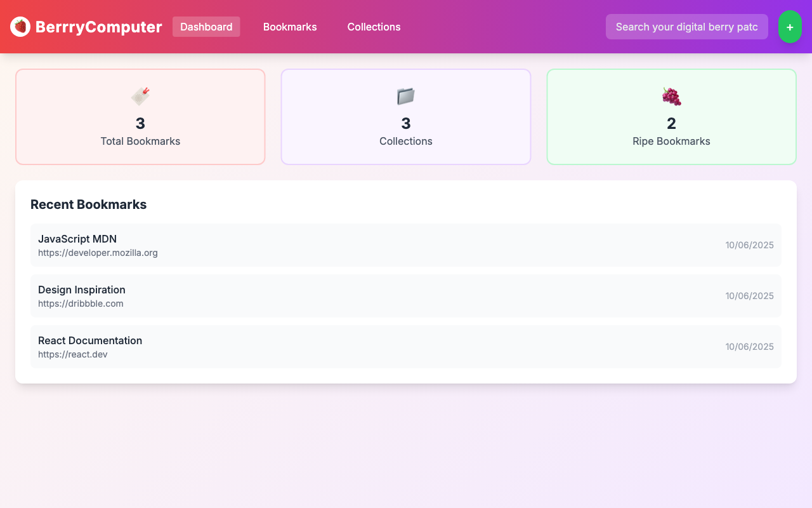Click the green plus icon
This screenshot has height=508, width=812.
point(790,27)
